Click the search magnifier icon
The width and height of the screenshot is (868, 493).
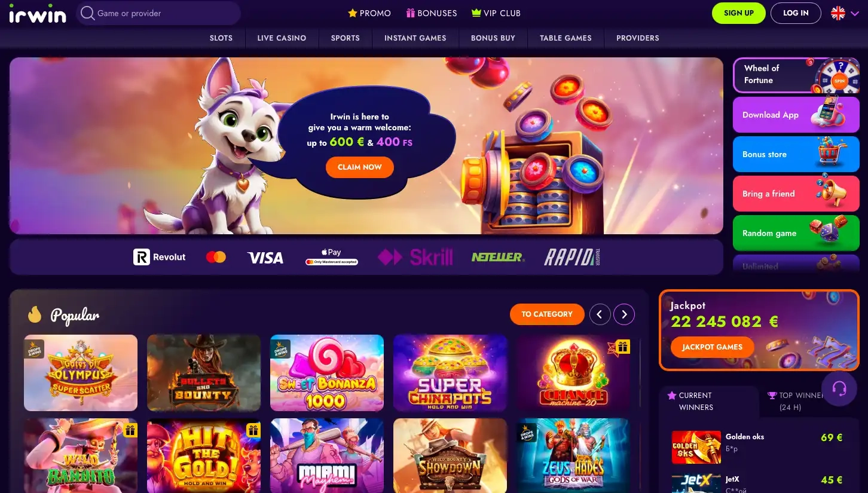point(88,13)
